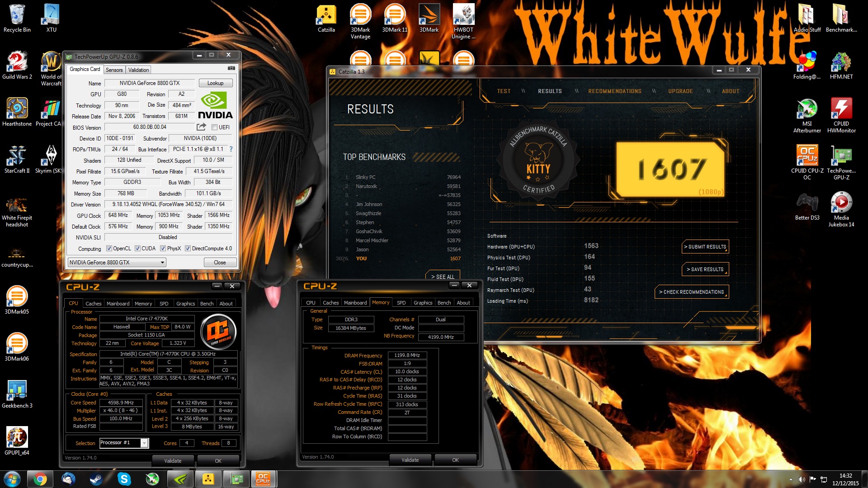Viewport: 868px width, 488px height.
Task: Toggle the PhysX checkbox in GPU-Z
Action: [x=163, y=249]
